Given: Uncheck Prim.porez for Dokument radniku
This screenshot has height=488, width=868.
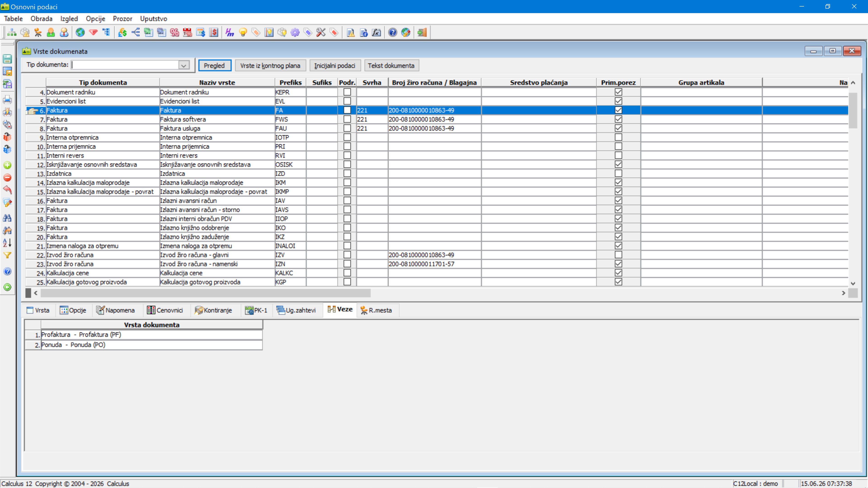Looking at the screenshot, I should pos(618,92).
